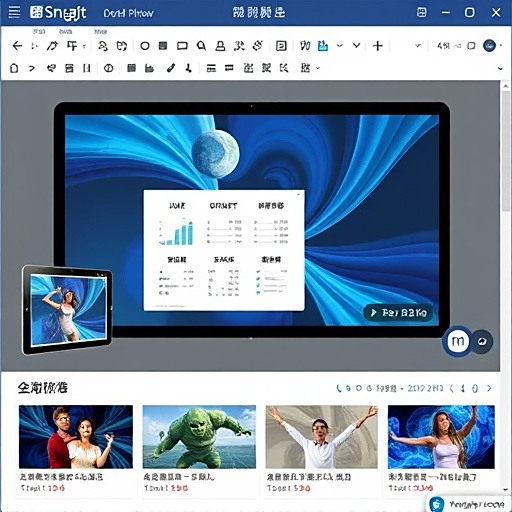Click the blank page icon in second toolbar row
The width and height of the screenshot is (512, 512).
[14, 68]
